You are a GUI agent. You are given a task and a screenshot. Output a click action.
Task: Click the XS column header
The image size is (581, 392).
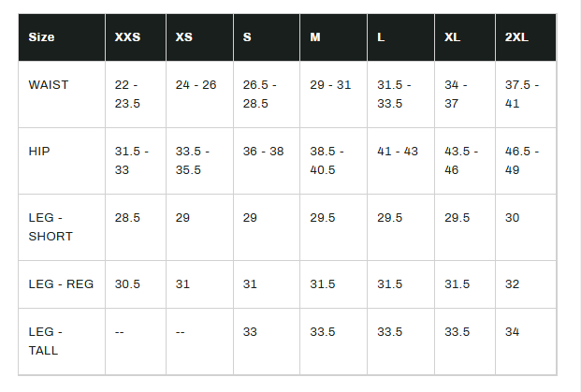pyautogui.click(x=184, y=37)
